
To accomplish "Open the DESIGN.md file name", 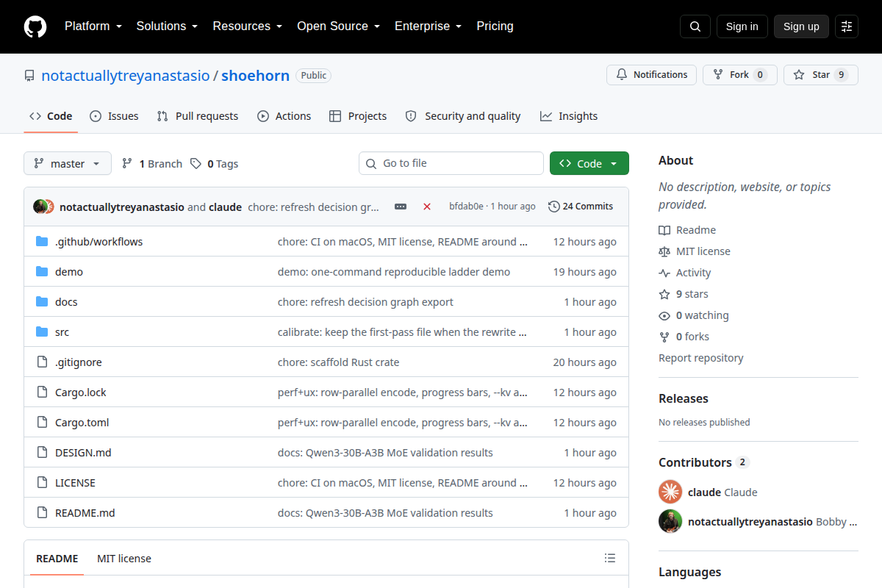I will [83, 453].
